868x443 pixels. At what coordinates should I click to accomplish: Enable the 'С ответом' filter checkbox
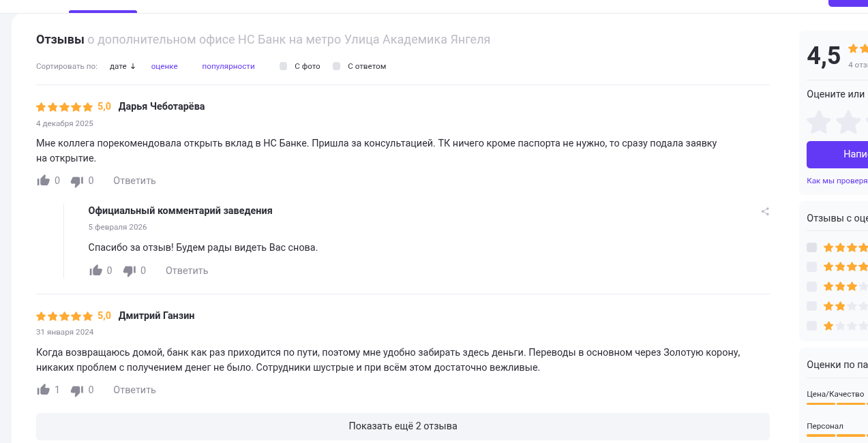click(337, 66)
